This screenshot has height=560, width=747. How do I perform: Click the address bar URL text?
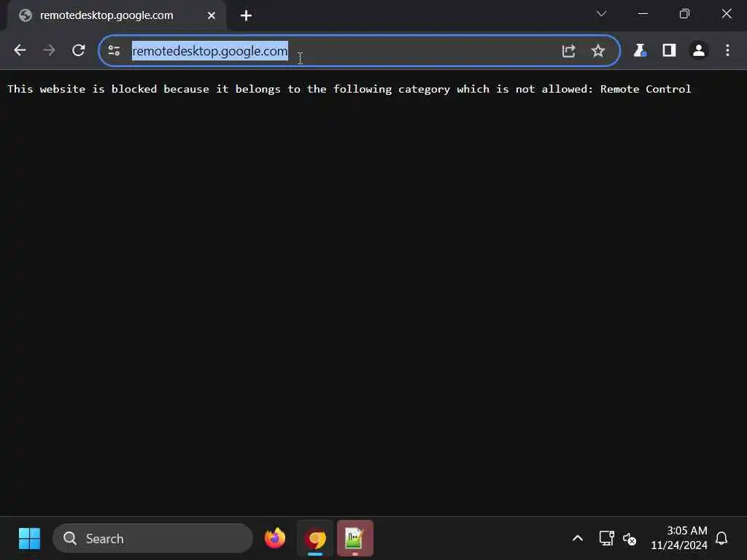click(209, 51)
